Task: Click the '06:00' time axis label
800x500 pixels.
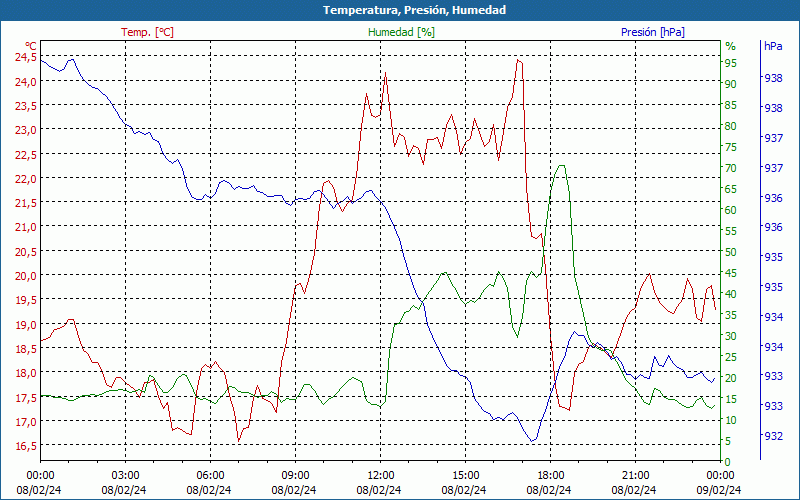Action: point(210,476)
